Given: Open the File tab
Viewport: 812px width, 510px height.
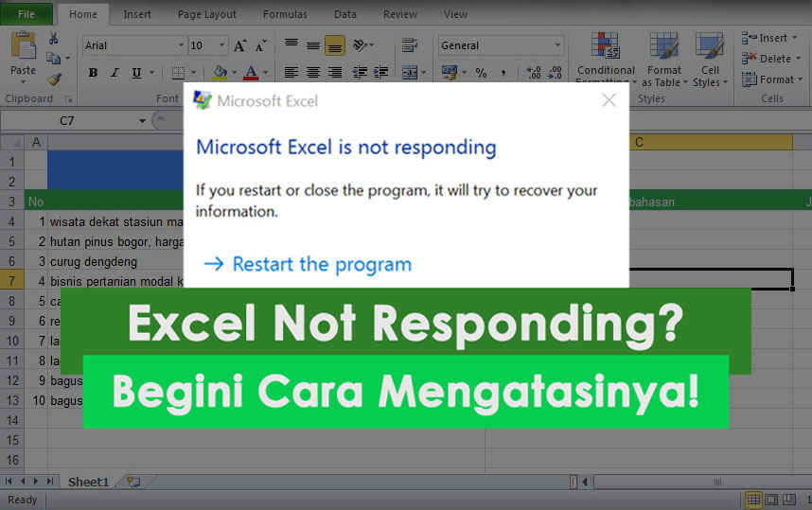Looking at the screenshot, I should click(26, 14).
